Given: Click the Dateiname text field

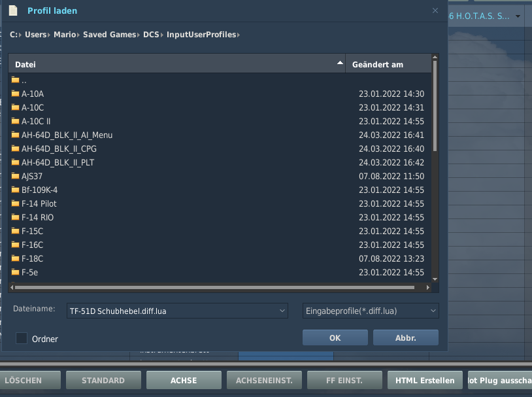Looking at the screenshot, I should click(173, 311).
